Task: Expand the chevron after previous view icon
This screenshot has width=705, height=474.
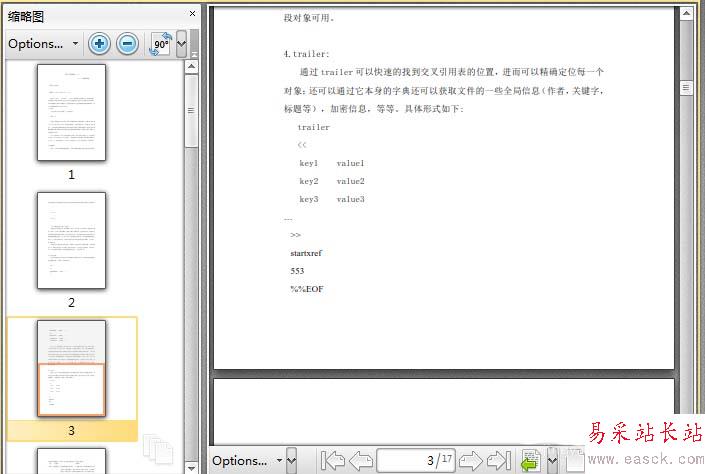Action: [x=552, y=461]
